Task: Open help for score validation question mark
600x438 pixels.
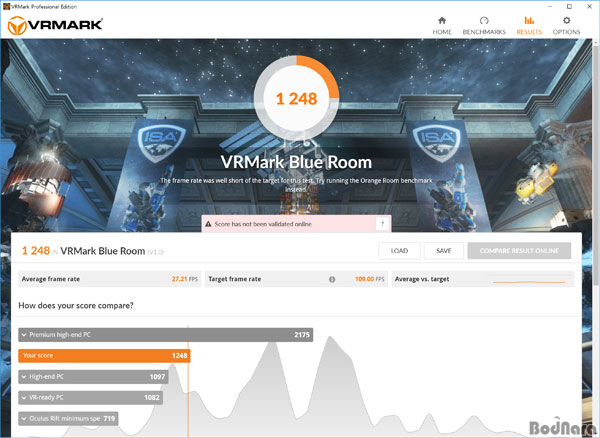Action: point(382,224)
